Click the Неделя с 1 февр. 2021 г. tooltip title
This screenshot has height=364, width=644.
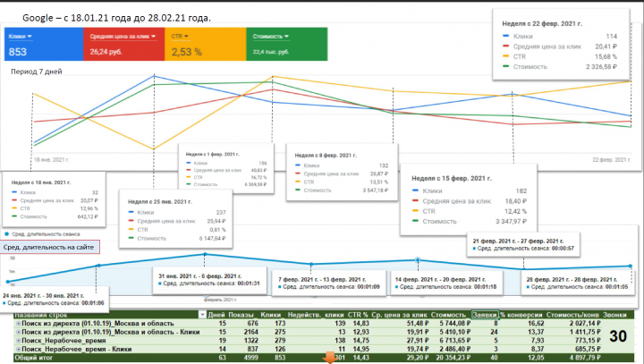pos(212,154)
